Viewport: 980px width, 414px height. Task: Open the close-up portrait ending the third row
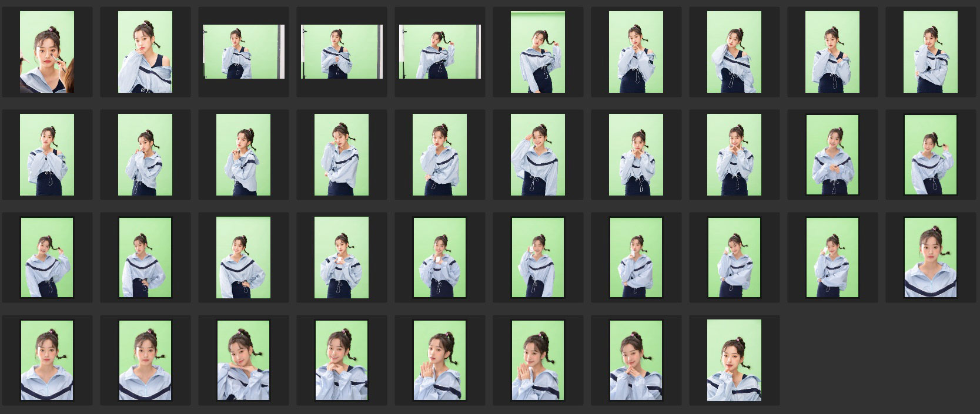(931, 257)
